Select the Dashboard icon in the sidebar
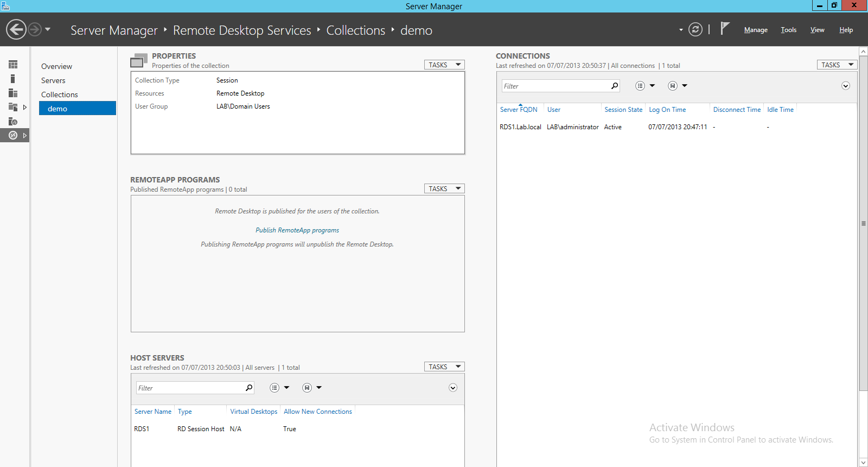868x467 pixels. coord(13,65)
